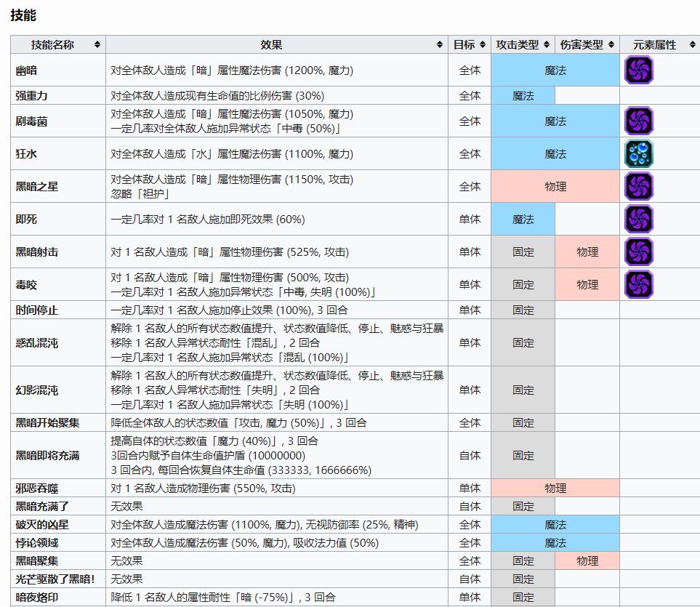Image resolution: width=700 pixels, height=607 pixels.
Task: Sort by the 伤害类型 column header
Action: pos(587,44)
